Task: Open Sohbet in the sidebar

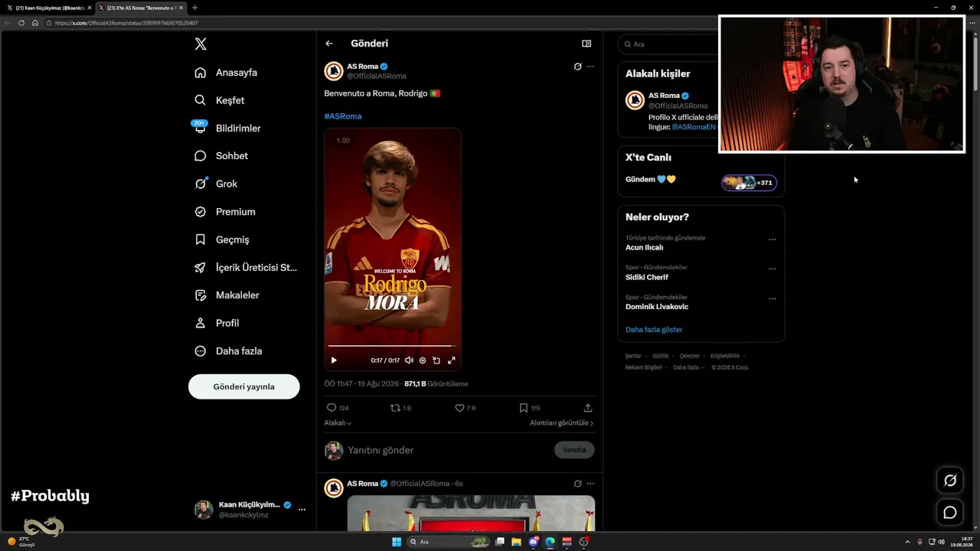Action: tap(221, 156)
